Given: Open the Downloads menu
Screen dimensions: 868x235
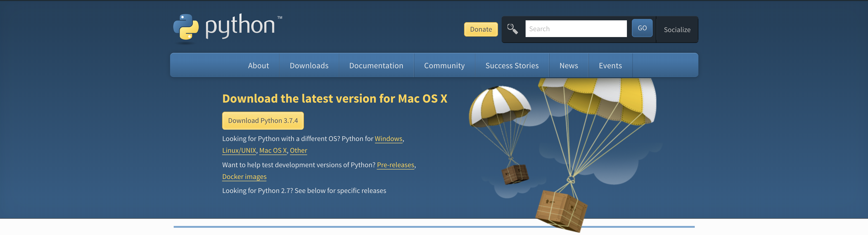Looking at the screenshot, I should (309, 66).
